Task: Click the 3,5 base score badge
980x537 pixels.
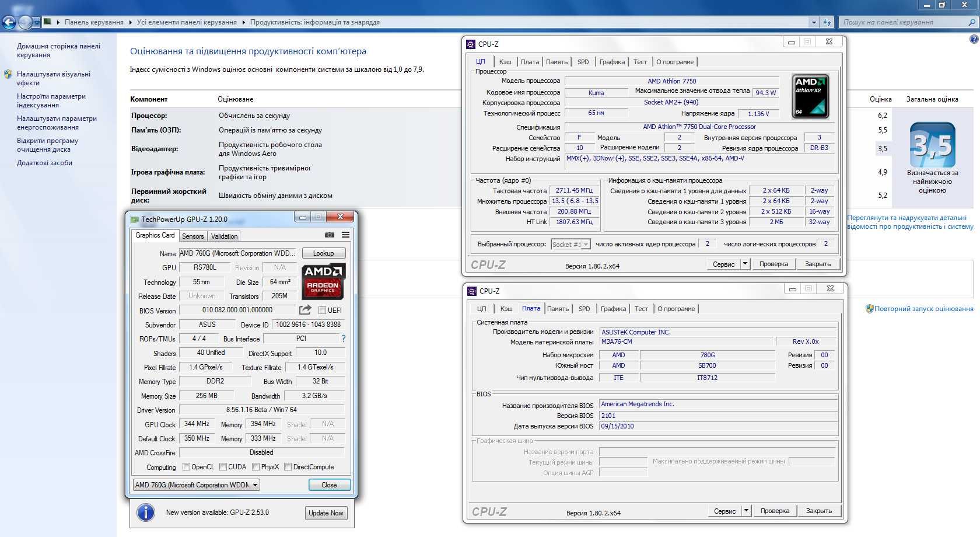Action: tap(932, 145)
